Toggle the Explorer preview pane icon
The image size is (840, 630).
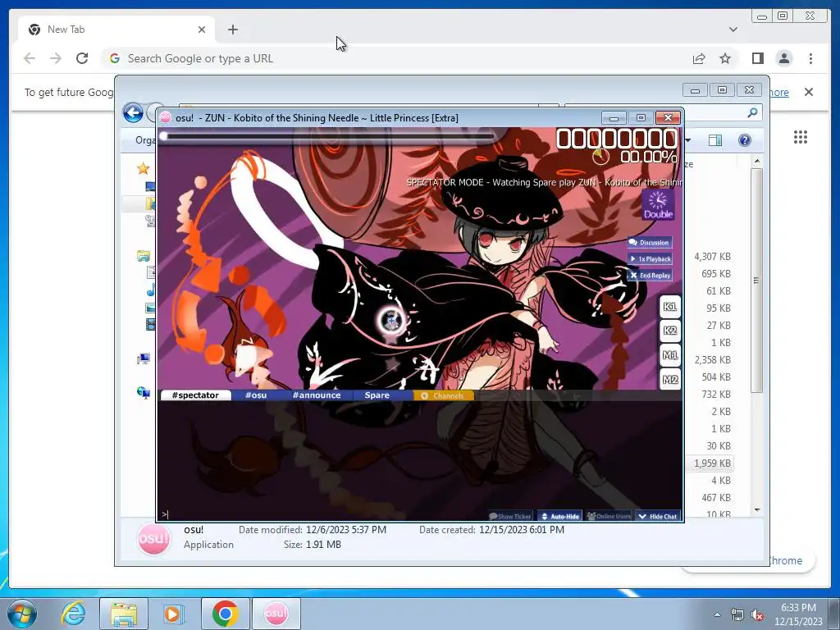pos(715,140)
